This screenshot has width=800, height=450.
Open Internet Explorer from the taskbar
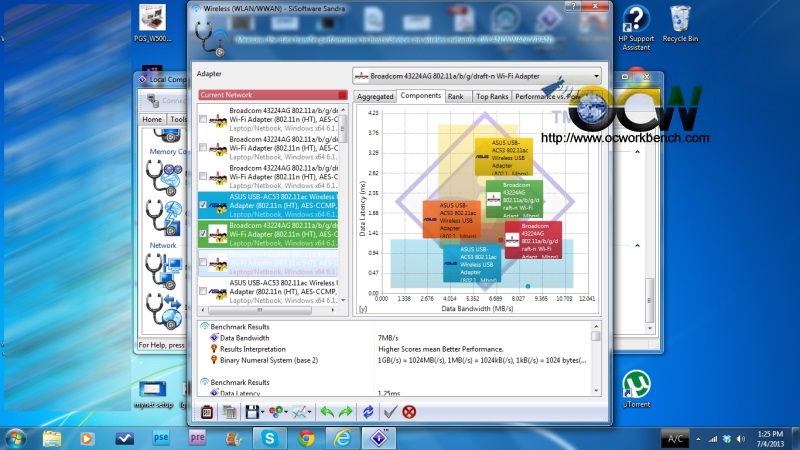(x=342, y=438)
